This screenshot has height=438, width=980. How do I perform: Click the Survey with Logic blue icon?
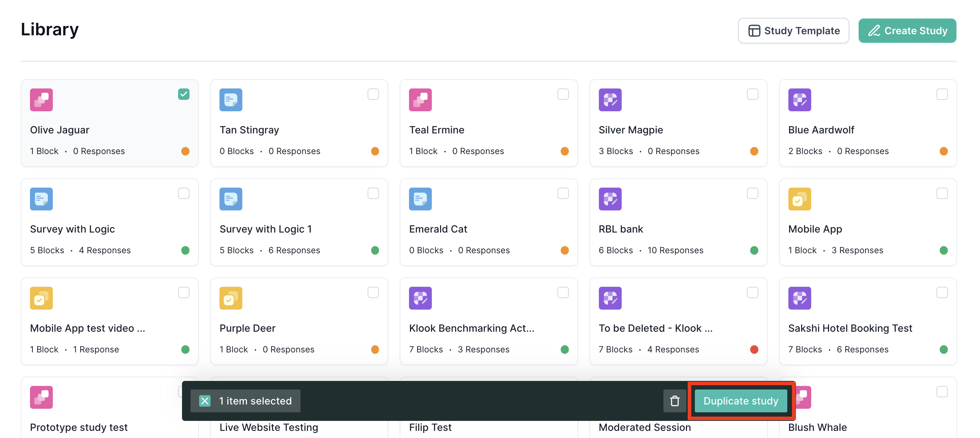coord(41,199)
